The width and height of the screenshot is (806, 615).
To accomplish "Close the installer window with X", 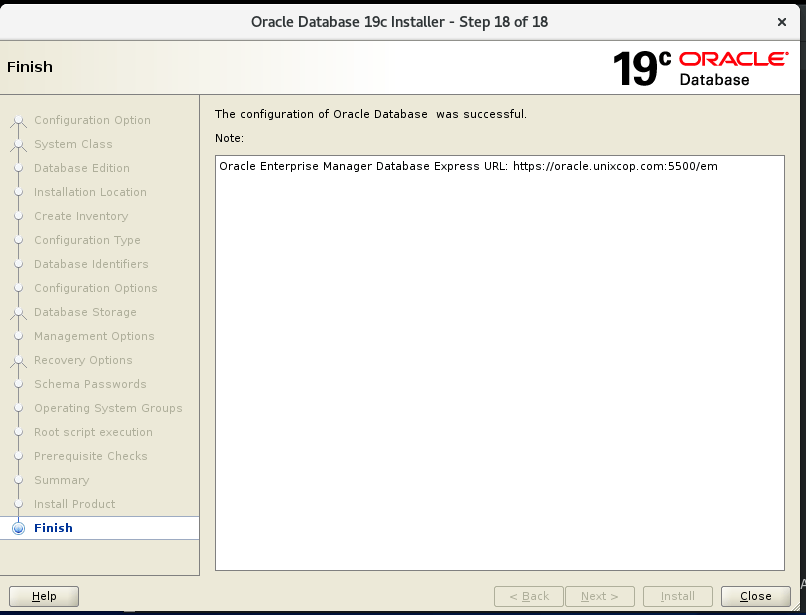I will coord(781,22).
